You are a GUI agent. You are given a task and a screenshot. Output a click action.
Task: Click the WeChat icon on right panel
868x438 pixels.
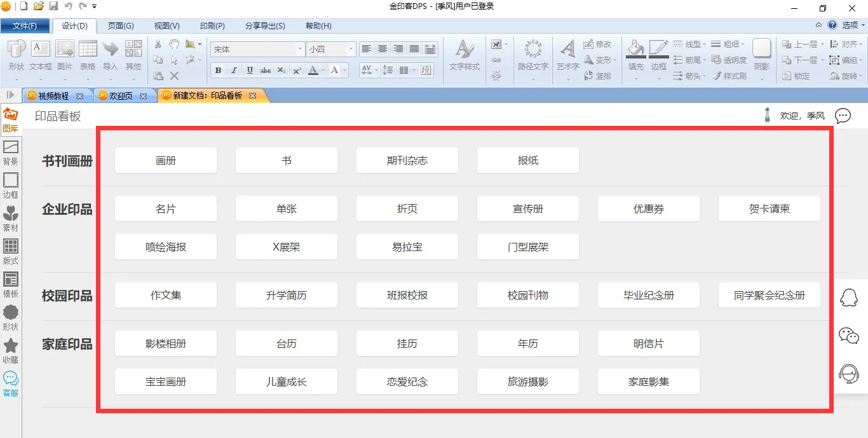[x=849, y=336]
